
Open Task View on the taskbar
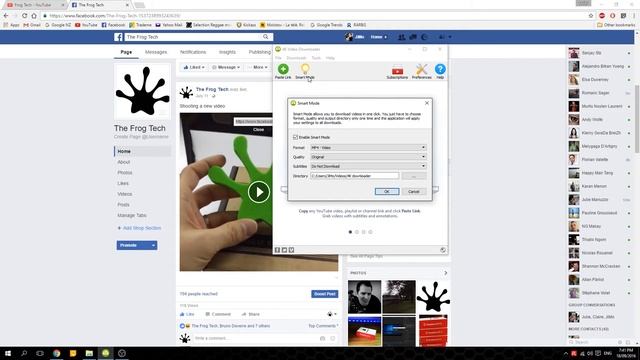tap(40, 353)
